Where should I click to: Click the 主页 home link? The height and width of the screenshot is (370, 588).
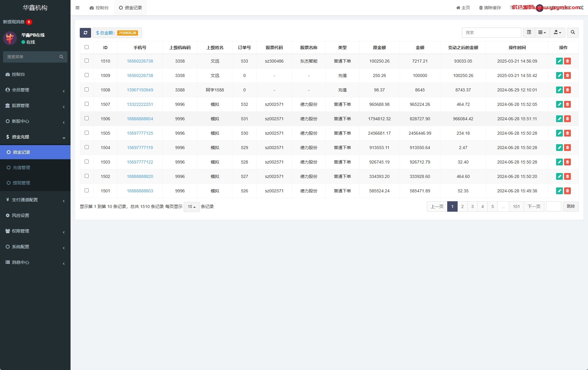coord(463,8)
